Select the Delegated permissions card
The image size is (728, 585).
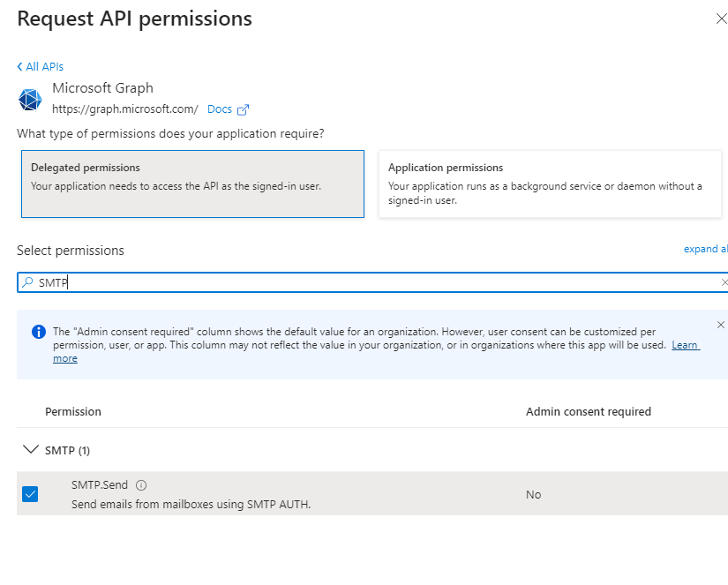[192, 184]
